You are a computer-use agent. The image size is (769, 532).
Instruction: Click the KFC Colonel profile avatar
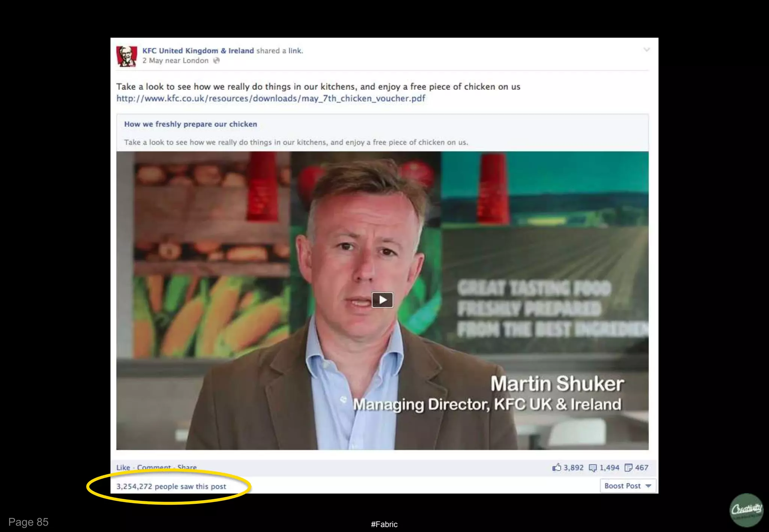[x=127, y=56]
